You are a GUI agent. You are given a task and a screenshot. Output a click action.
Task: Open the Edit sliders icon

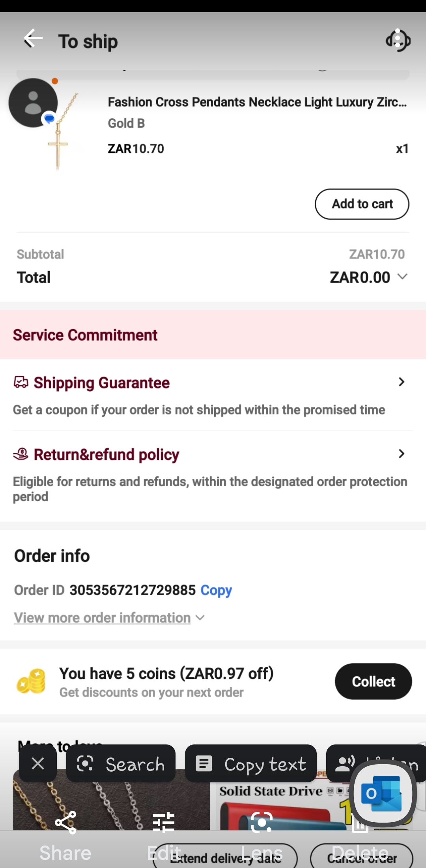pyautogui.click(x=164, y=823)
